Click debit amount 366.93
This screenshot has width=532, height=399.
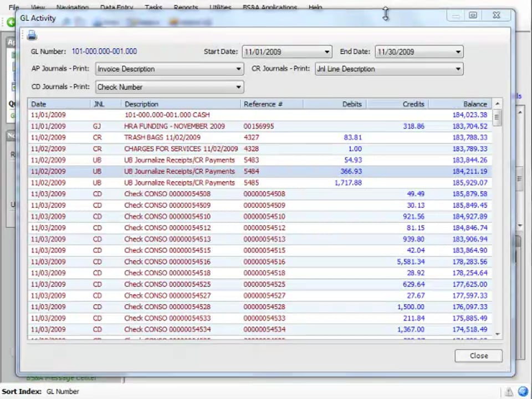[x=351, y=171]
